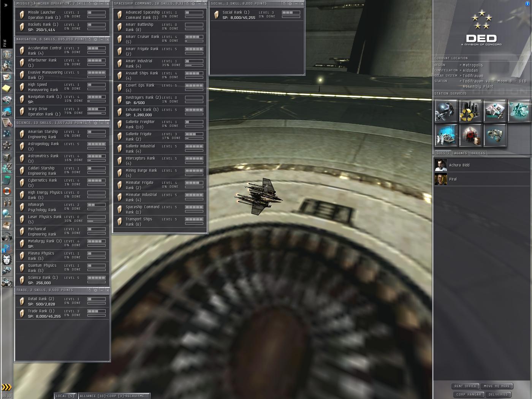Open the Bounty Office target service icon
The image size is (532, 399).
470,135
